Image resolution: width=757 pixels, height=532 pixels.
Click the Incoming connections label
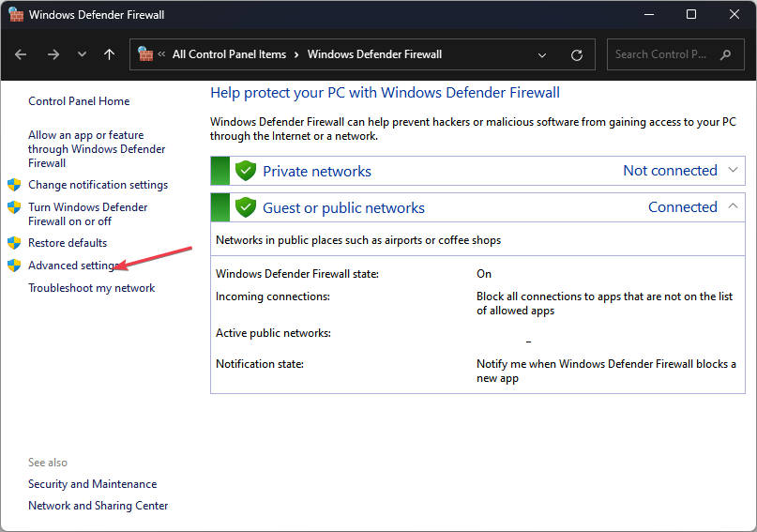[x=273, y=296]
